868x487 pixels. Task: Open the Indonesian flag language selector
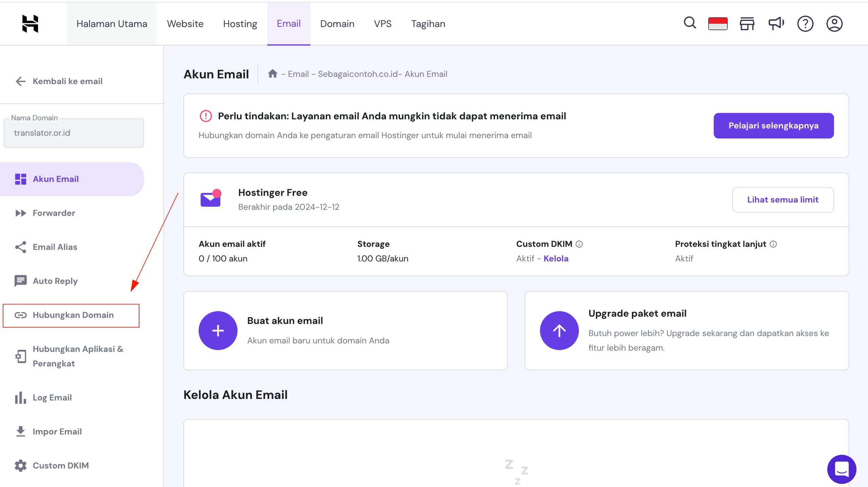718,24
